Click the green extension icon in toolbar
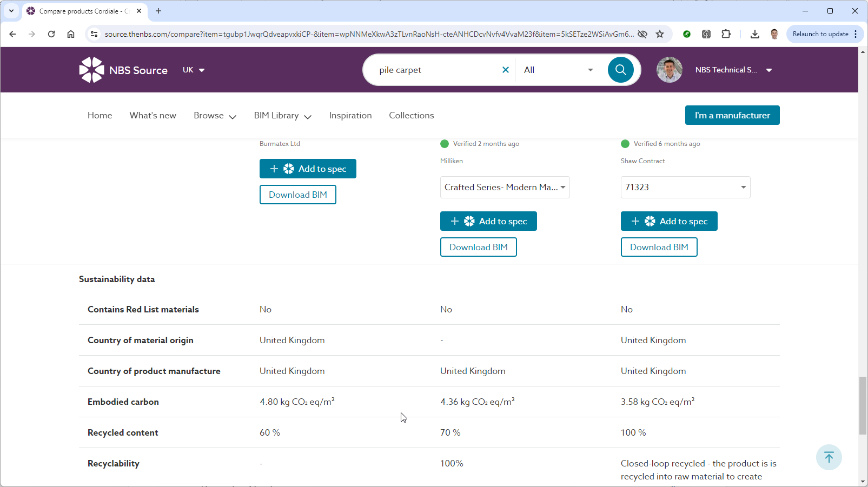This screenshot has width=868, height=487. point(687,34)
